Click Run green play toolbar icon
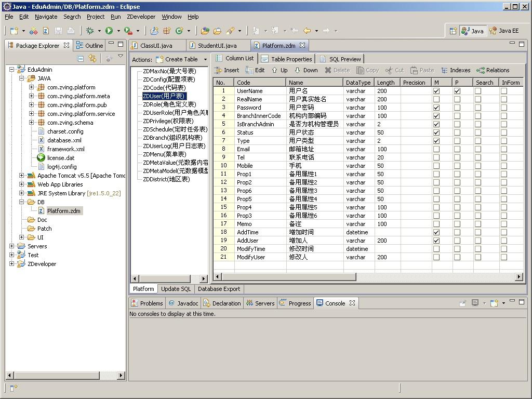The width and height of the screenshot is (532, 399). (109, 31)
